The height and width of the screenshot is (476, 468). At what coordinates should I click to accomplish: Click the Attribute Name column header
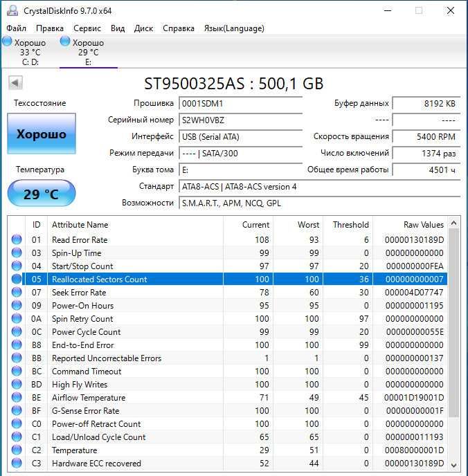[x=136, y=225]
